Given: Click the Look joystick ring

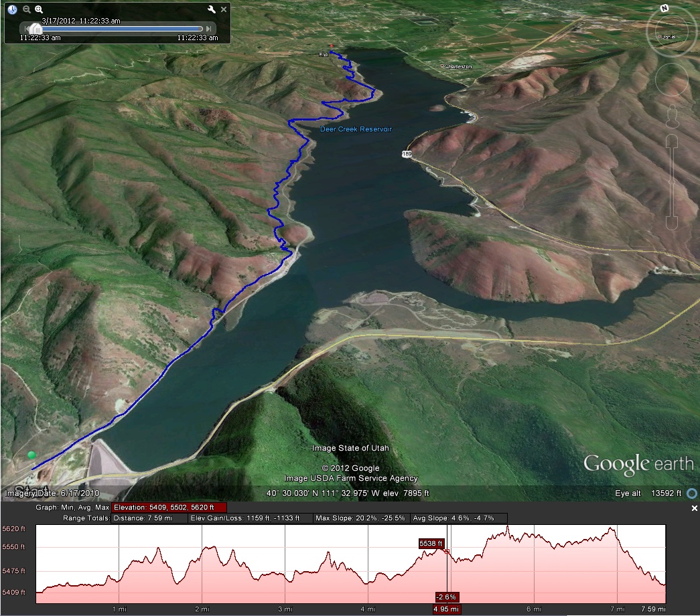Looking at the screenshot, I should point(671,32).
